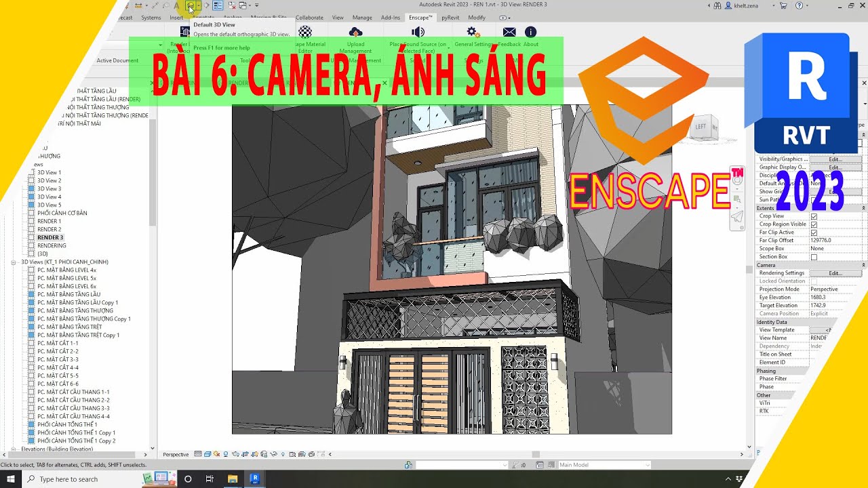Expand the Elevations (Building Elevation) tree node

(14, 449)
